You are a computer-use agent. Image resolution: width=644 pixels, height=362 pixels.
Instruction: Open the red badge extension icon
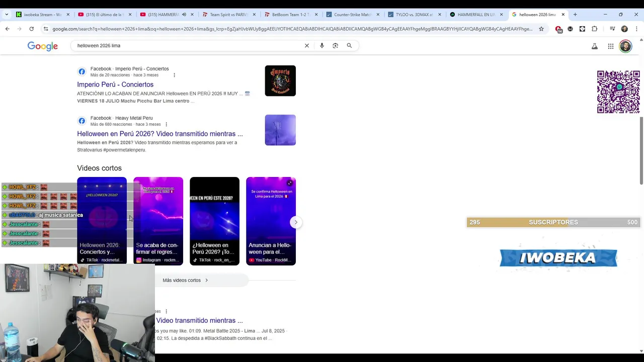pos(558,29)
